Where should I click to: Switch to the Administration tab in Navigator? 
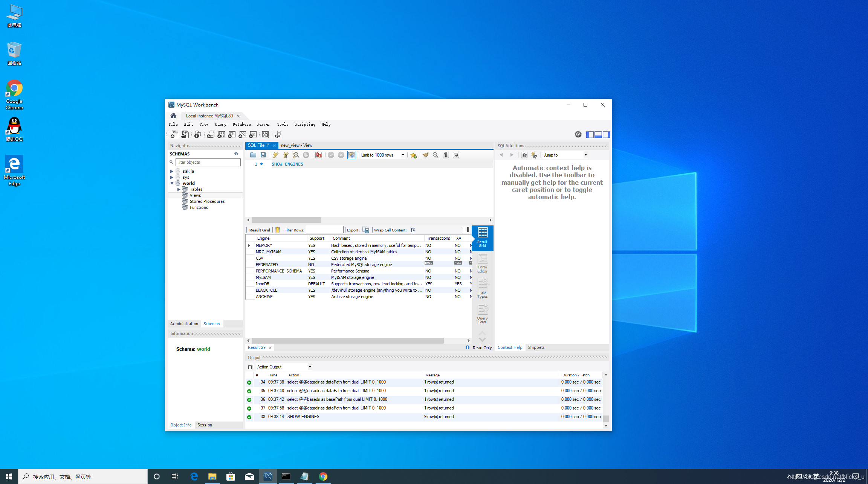click(x=184, y=324)
